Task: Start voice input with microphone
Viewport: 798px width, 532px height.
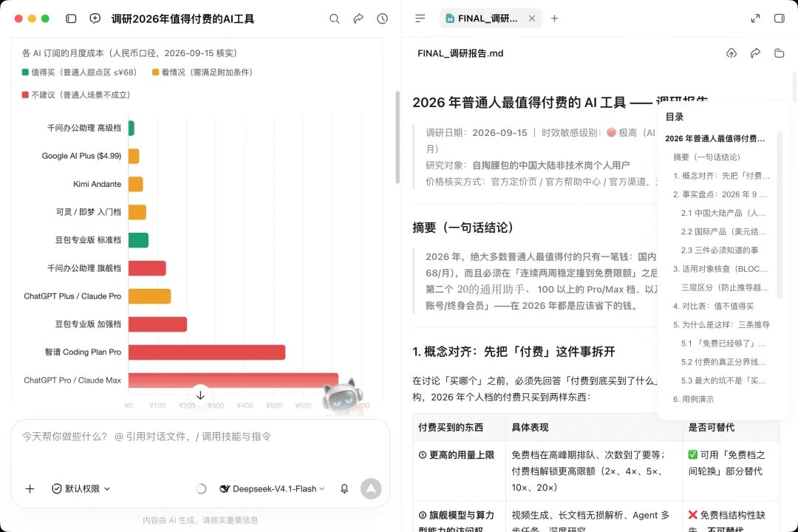Action: 344,488
